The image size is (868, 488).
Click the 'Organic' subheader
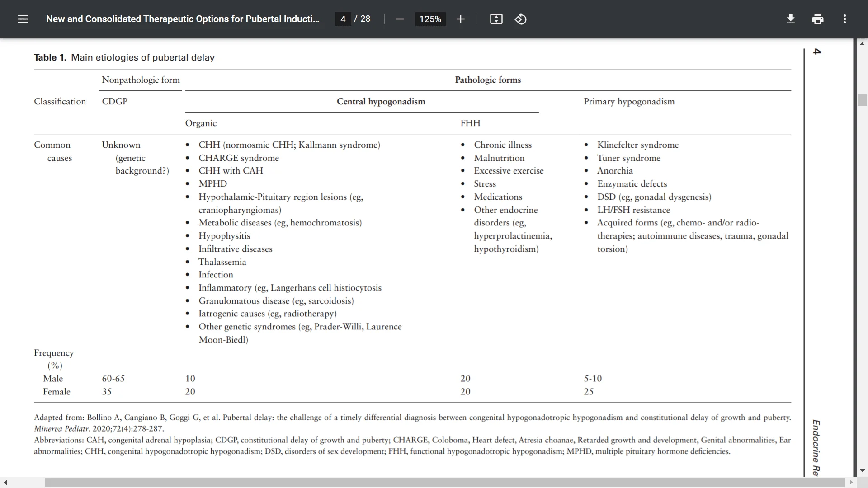tap(201, 123)
